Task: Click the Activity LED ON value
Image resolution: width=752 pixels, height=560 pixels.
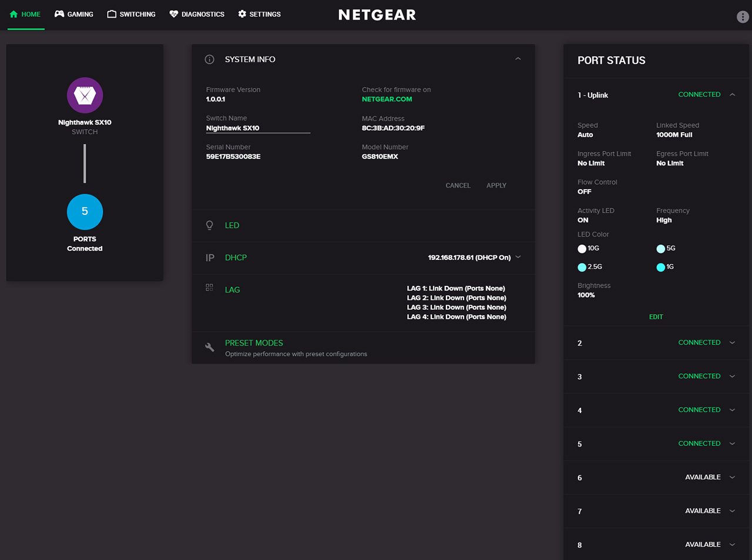Action: [583, 220]
